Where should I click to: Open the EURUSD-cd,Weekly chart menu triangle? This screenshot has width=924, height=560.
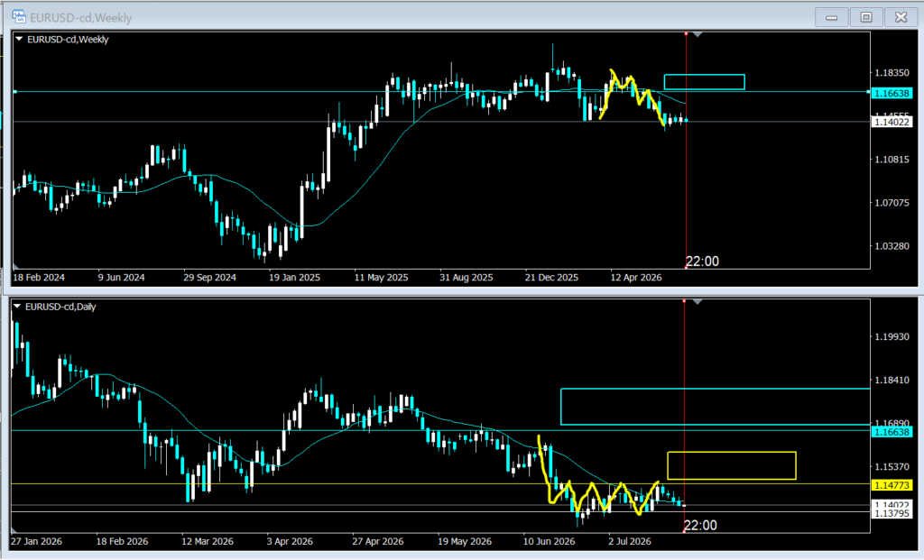(19, 40)
